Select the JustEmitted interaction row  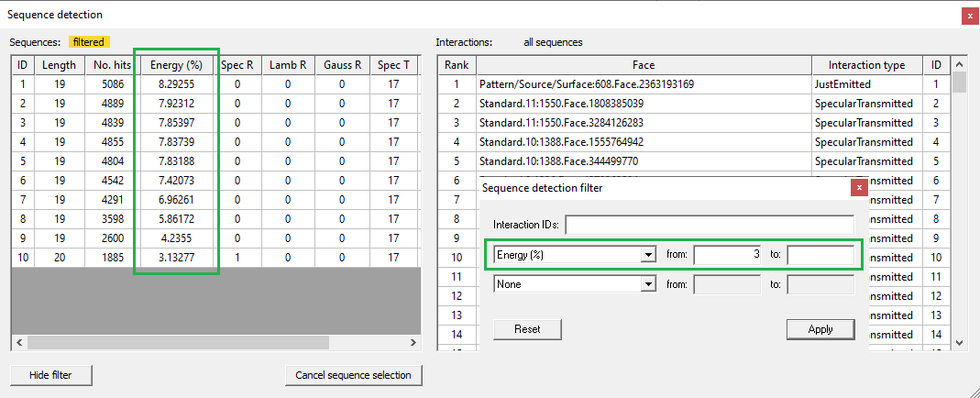coord(866,84)
